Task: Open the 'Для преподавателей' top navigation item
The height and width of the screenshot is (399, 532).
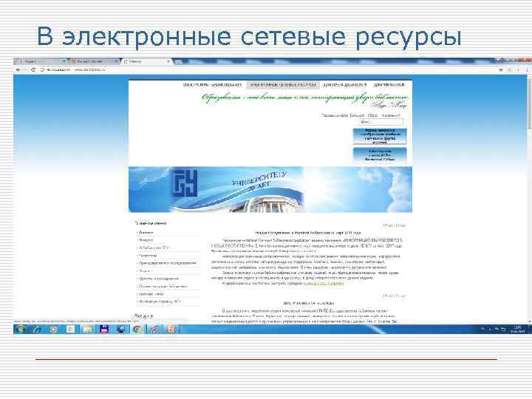Action: [x=345, y=85]
